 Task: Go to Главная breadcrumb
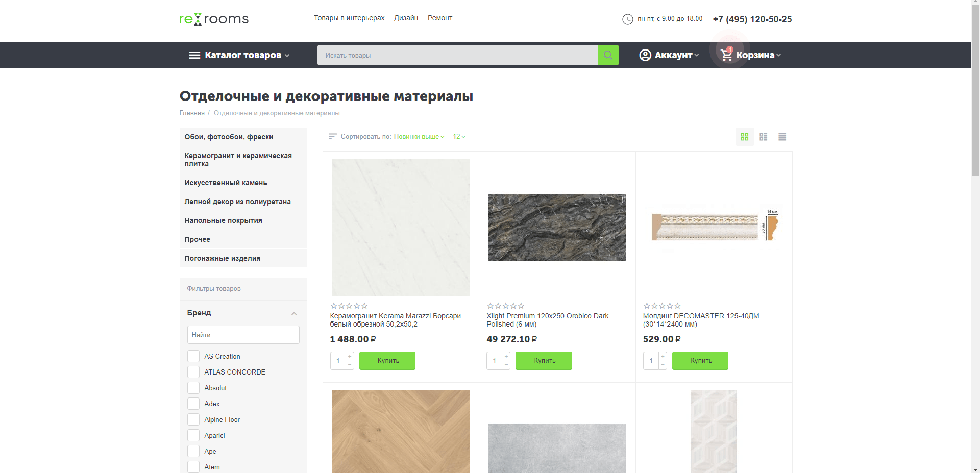point(192,113)
